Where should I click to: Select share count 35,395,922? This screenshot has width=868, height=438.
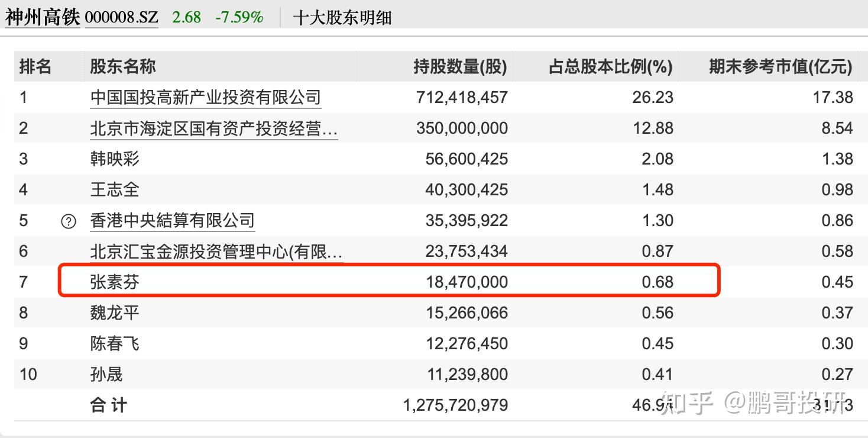[x=467, y=220]
